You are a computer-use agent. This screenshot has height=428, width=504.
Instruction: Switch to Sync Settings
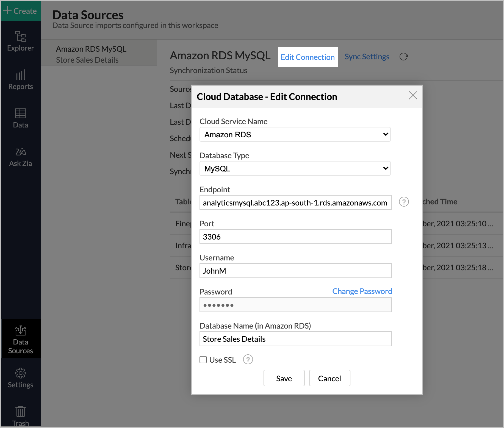(367, 57)
